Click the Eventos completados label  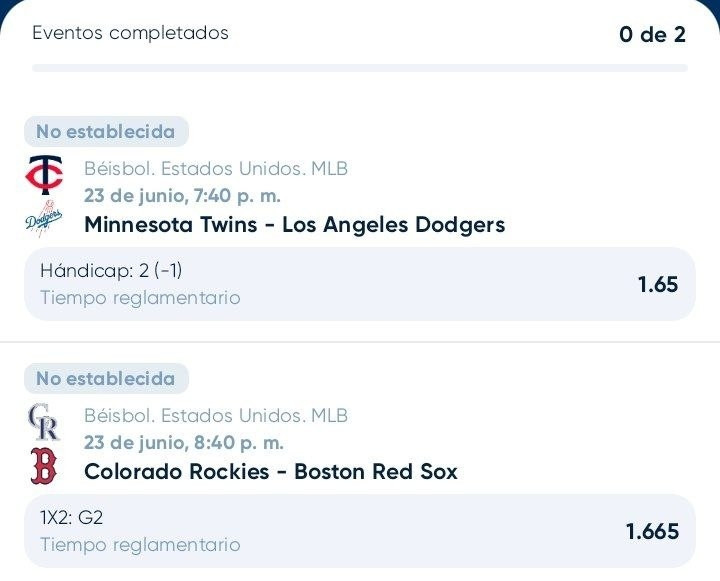(x=130, y=33)
